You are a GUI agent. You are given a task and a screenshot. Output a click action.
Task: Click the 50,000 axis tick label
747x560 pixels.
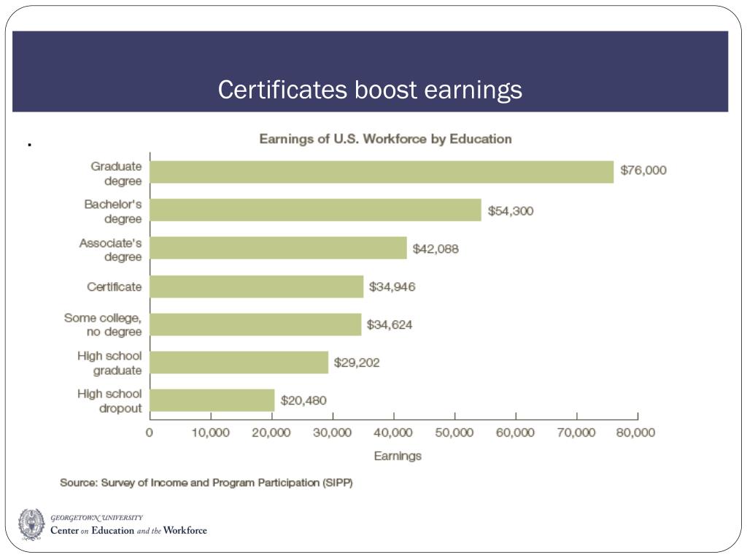pyautogui.click(x=454, y=432)
